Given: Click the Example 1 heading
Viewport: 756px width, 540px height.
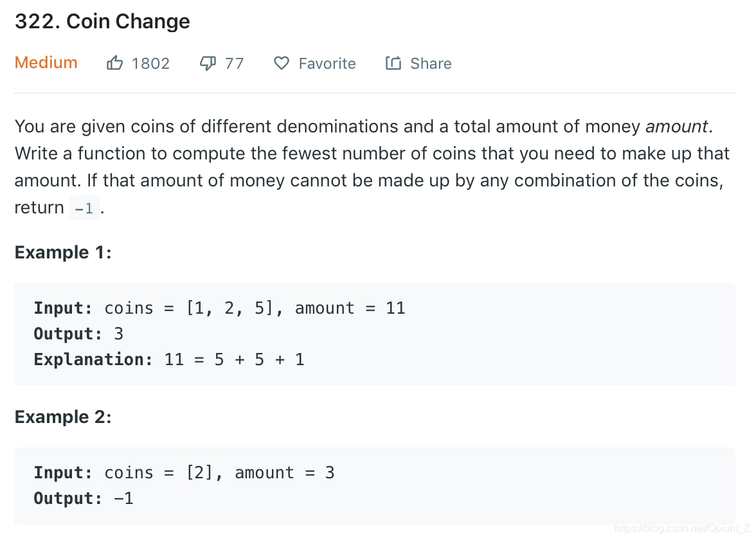Looking at the screenshot, I should (63, 252).
